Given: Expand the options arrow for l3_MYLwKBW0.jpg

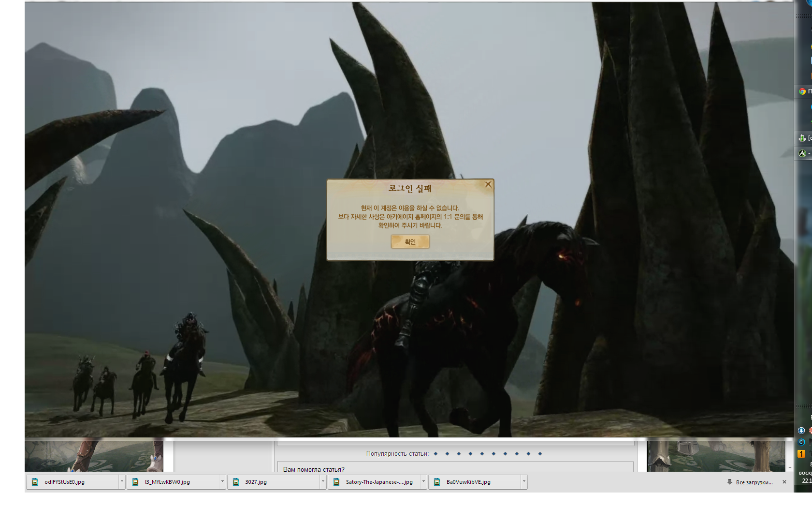Looking at the screenshot, I should click(222, 482).
